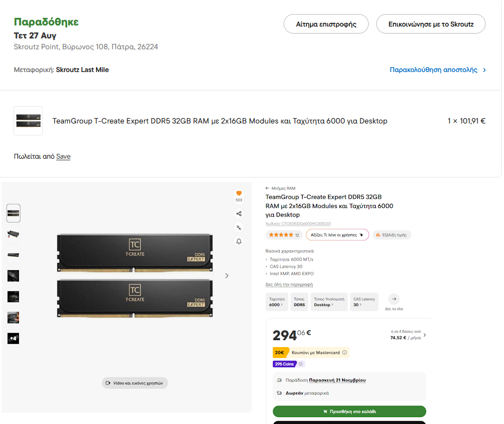Click the price alert bell icon
Screen dimensions: 504x424
click(x=239, y=242)
